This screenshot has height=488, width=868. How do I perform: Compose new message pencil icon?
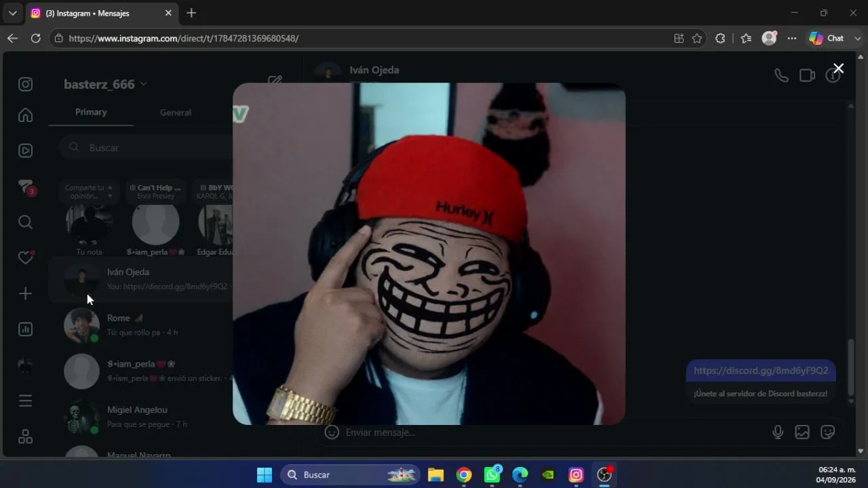[x=275, y=83]
